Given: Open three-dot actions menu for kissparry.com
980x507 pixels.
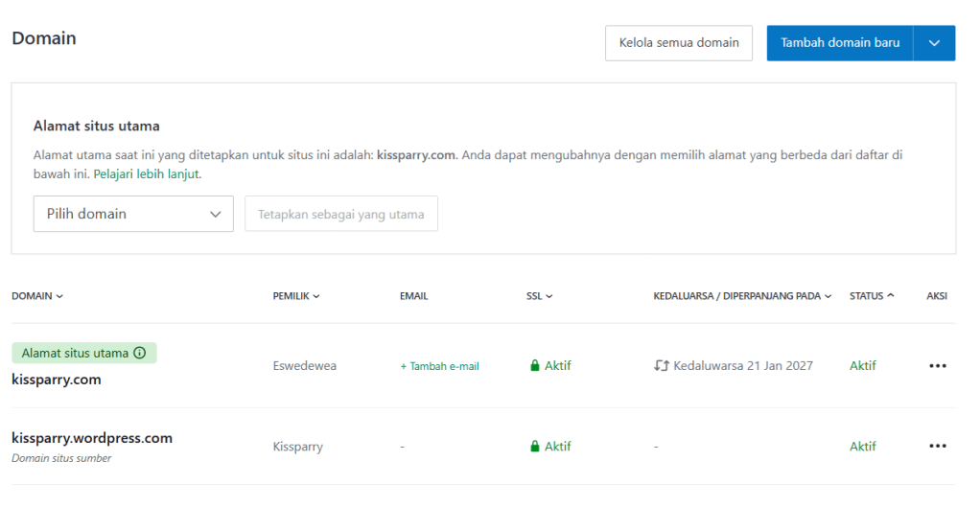Looking at the screenshot, I should click(937, 366).
